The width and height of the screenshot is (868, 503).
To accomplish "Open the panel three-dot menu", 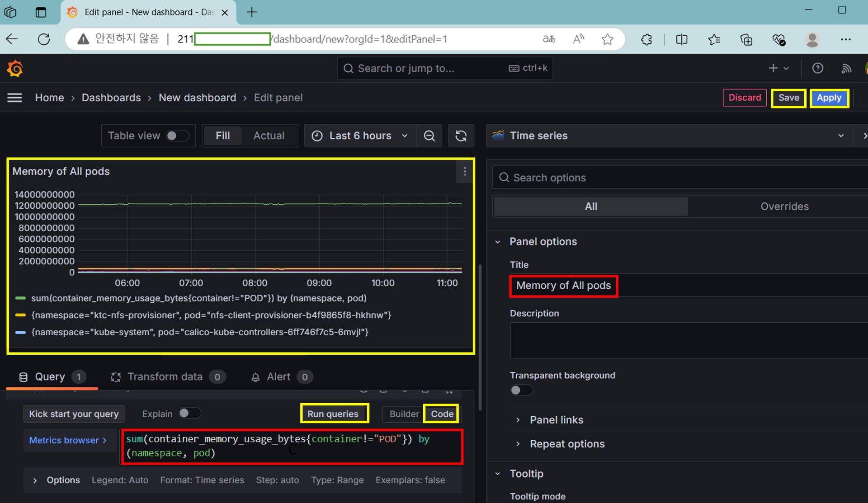I will (x=465, y=172).
